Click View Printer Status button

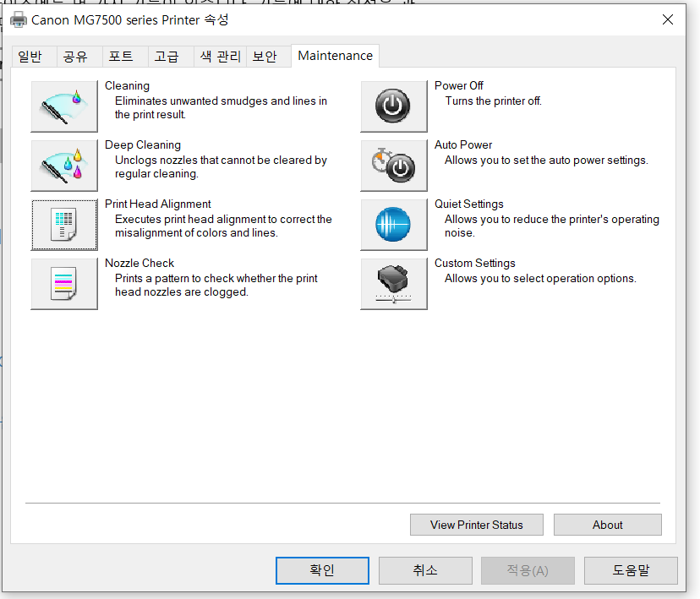pos(477,525)
